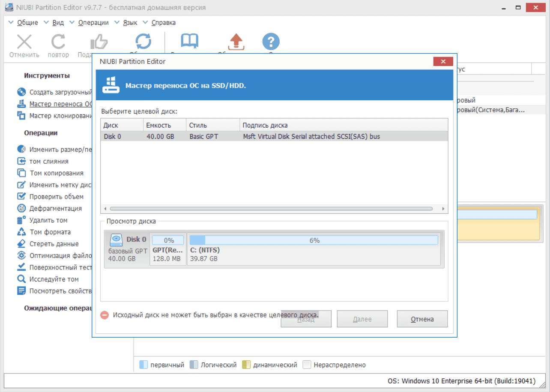This screenshot has height=392, width=550.
Task: Click Исследуйте том in the sidebar
Action: (54, 279)
